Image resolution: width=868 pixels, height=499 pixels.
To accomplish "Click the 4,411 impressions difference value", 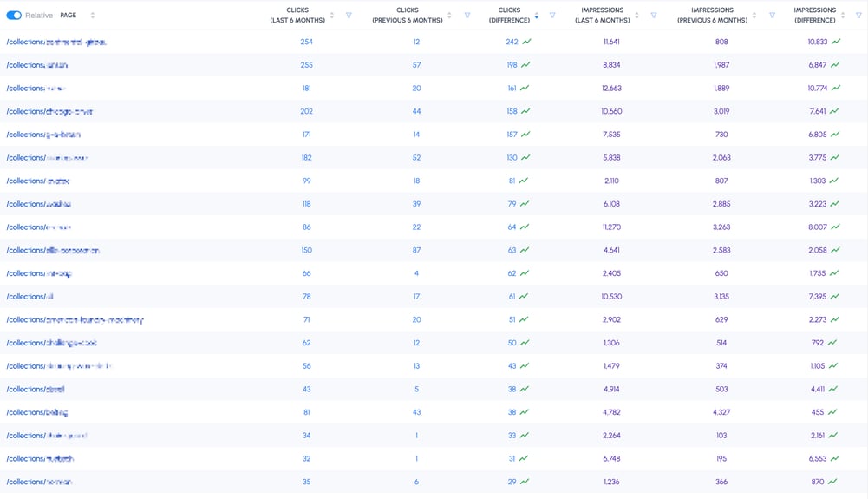I will (x=818, y=390).
